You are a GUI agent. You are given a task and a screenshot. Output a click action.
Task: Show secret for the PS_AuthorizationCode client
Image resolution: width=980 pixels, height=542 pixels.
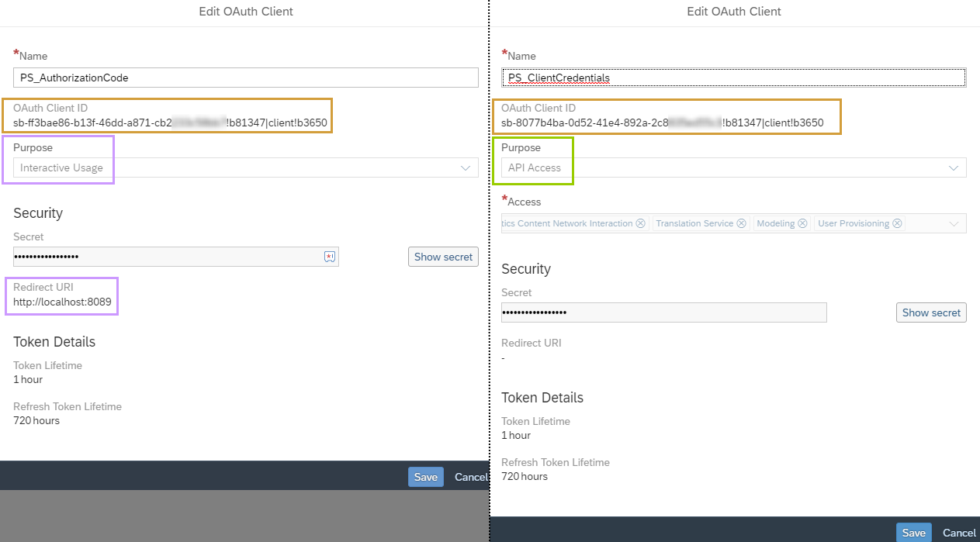coord(443,257)
